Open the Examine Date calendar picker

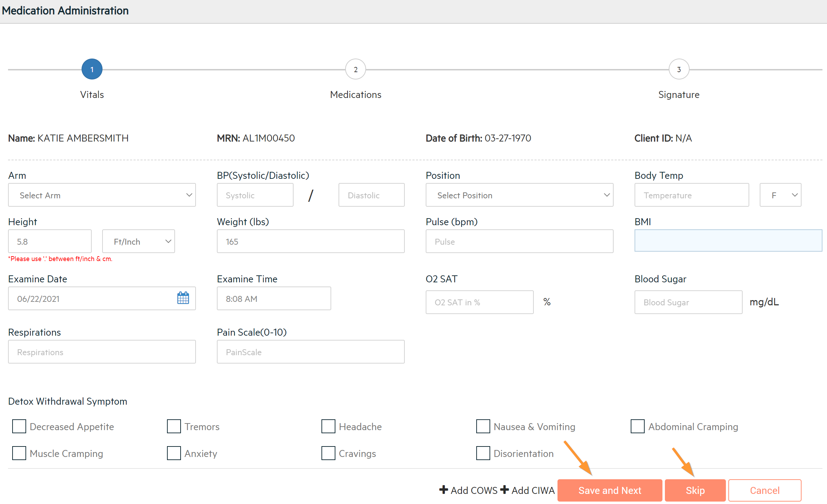click(x=183, y=298)
